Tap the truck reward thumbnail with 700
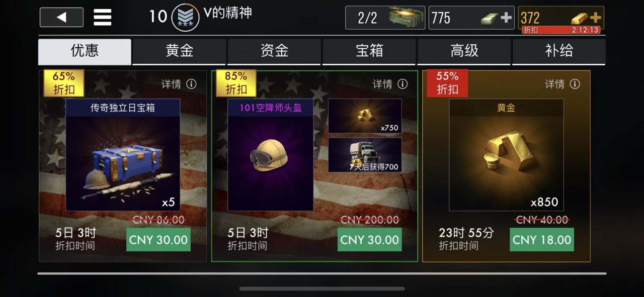 pos(365,155)
